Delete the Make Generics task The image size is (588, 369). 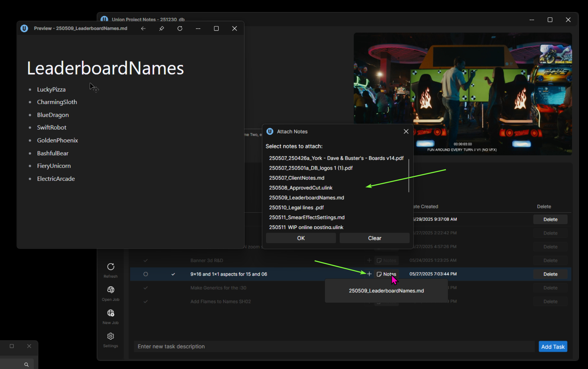pos(550,288)
